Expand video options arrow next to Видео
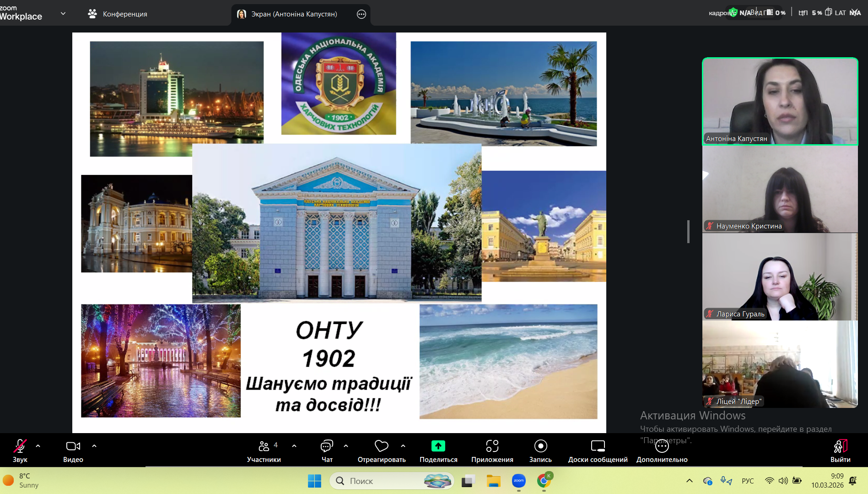Screen dimensions: 868x494 coord(94,445)
